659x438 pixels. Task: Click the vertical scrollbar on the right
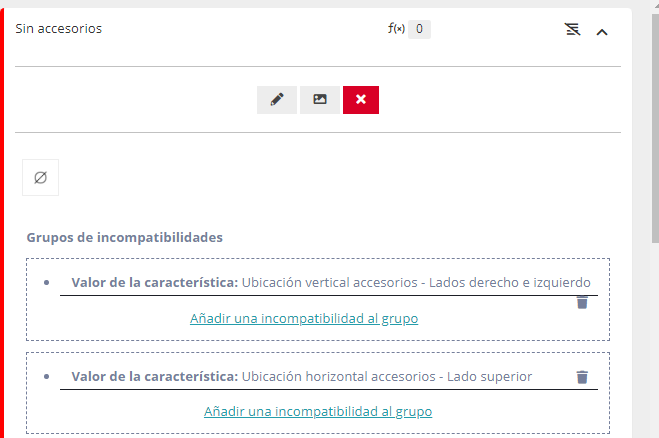(654, 120)
